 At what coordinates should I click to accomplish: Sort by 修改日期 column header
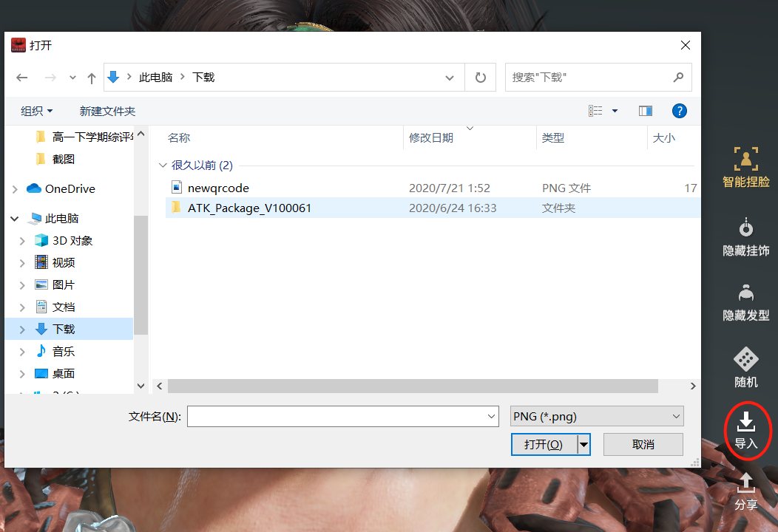click(430, 138)
